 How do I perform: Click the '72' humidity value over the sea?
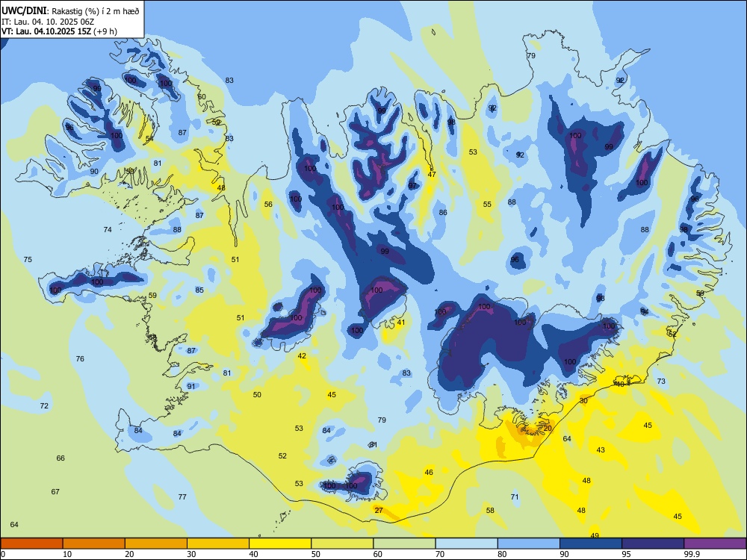click(44, 405)
